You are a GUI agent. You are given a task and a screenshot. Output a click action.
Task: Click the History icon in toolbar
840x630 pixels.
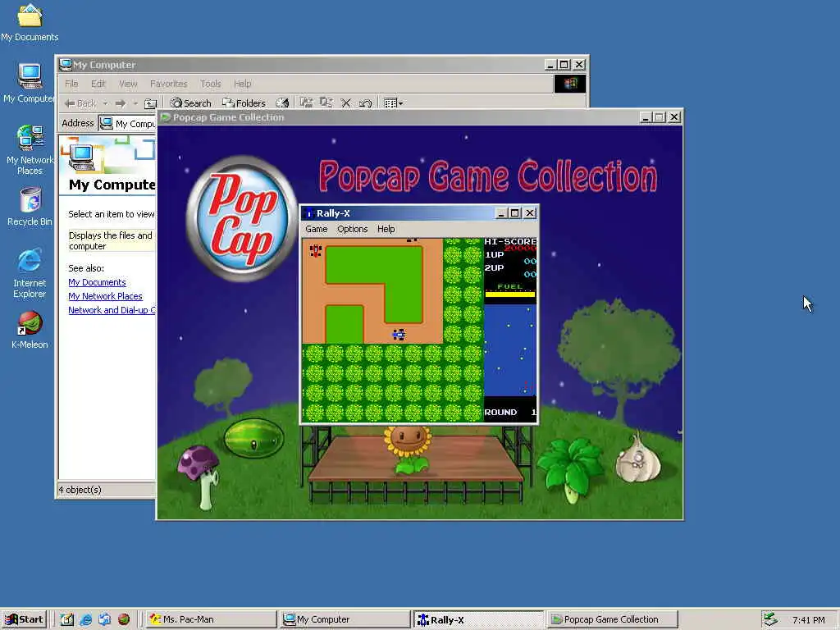click(282, 103)
